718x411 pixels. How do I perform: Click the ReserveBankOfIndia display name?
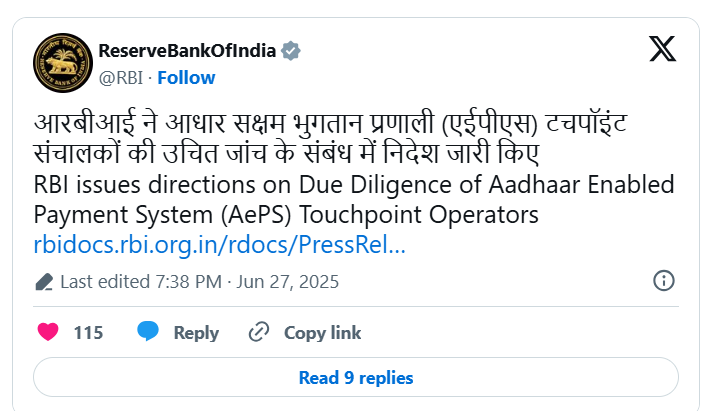(187, 51)
